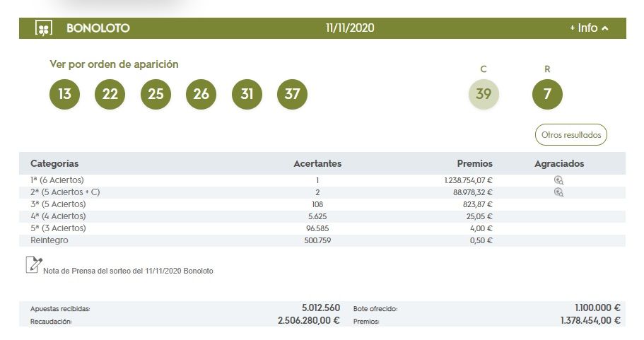
Task: Click the Categorías column header
Action: click(x=54, y=163)
